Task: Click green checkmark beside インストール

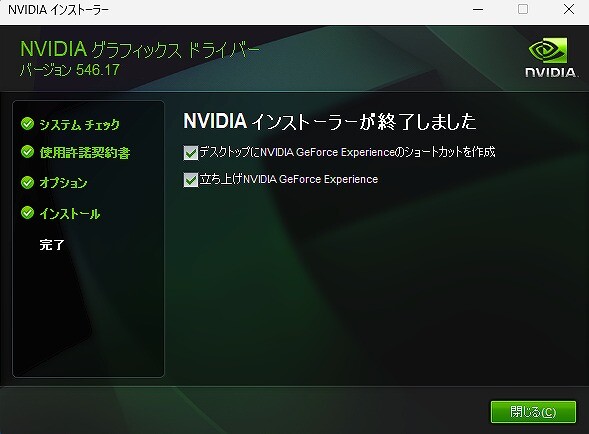Action: [x=27, y=213]
